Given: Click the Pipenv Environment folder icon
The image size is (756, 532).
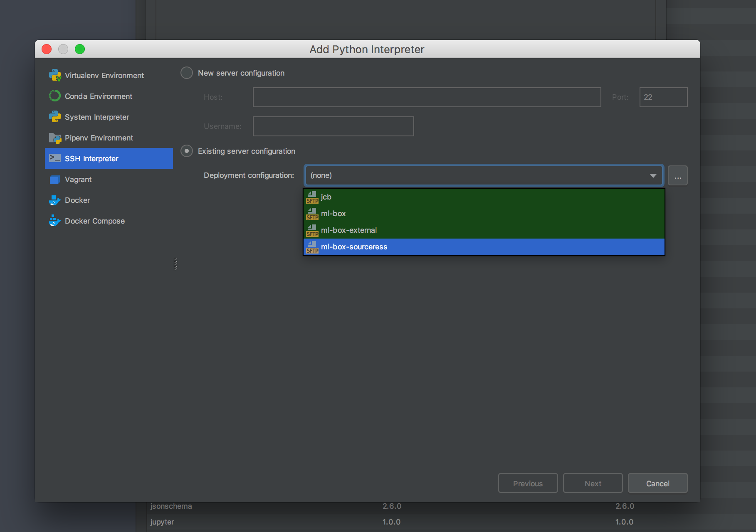Looking at the screenshot, I should (x=55, y=138).
